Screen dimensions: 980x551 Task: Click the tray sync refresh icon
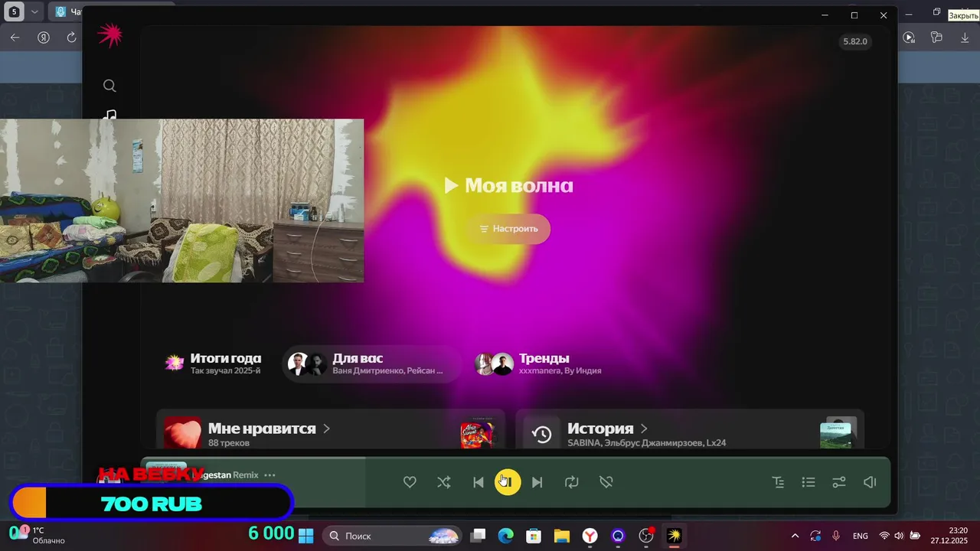(815, 536)
